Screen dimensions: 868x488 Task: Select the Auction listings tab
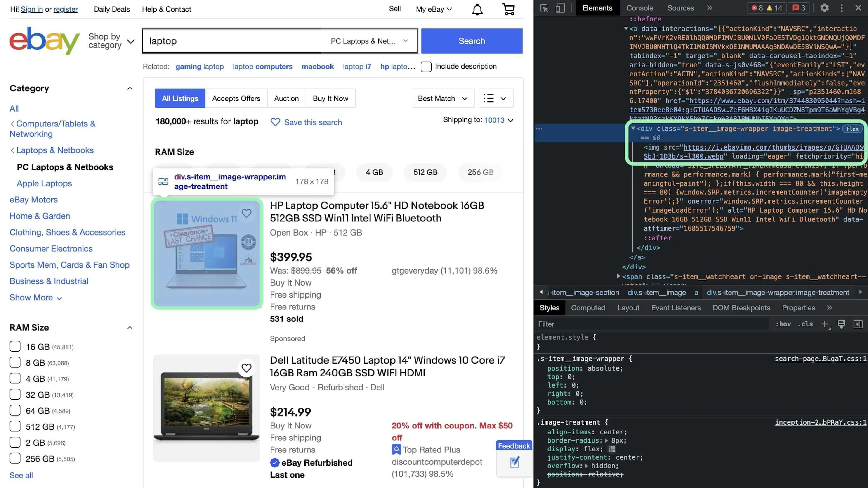(286, 98)
